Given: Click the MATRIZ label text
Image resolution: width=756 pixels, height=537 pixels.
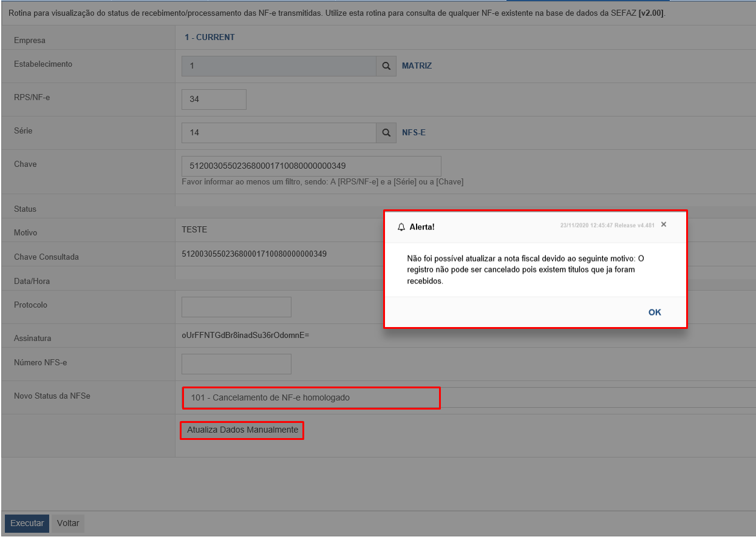Looking at the screenshot, I should pyautogui.click(x=417, y=66).
